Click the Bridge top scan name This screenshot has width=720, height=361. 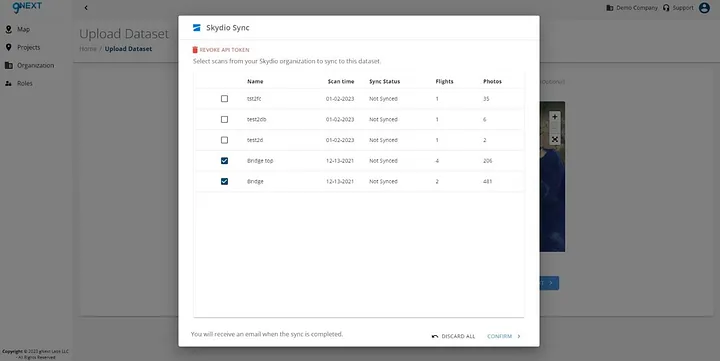[x=260, y=161]
